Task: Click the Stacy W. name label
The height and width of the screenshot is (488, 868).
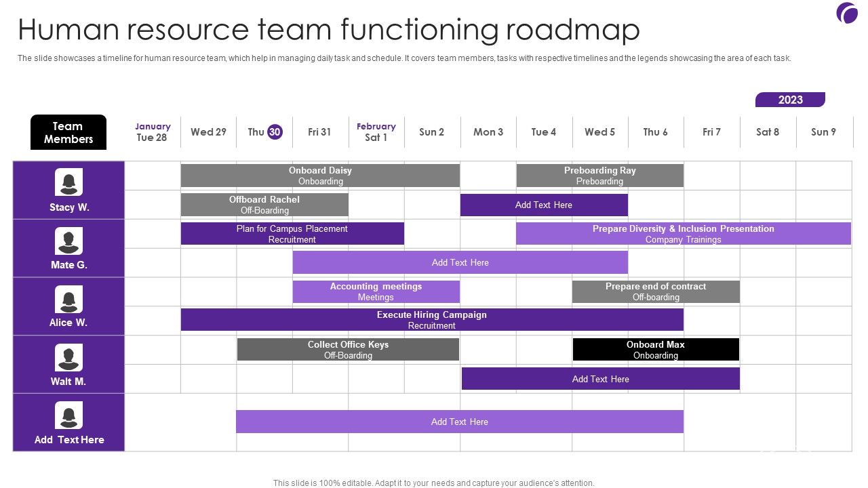Action: [69, 207]
